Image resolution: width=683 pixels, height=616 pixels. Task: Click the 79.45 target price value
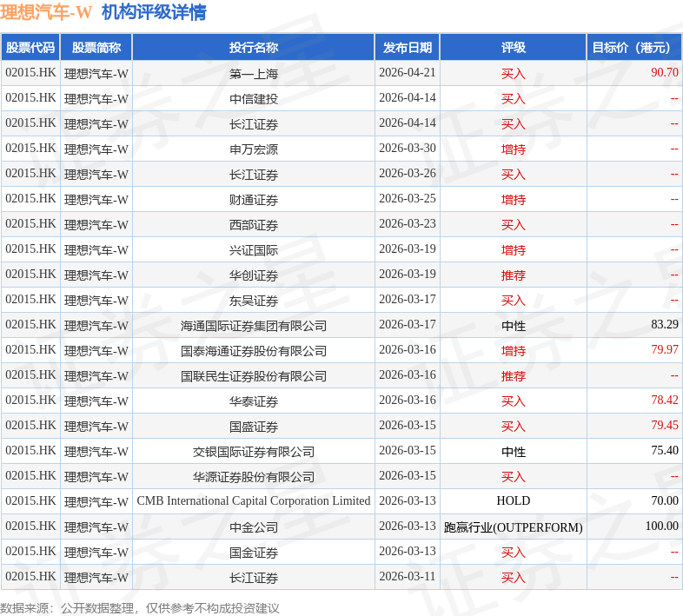click(x=664, y=425)
